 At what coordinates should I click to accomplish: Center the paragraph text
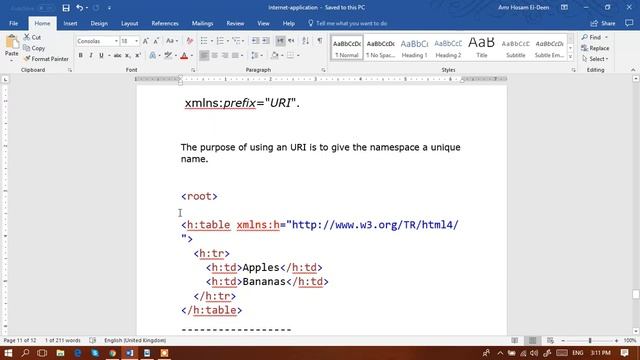(x=215, y=56)
